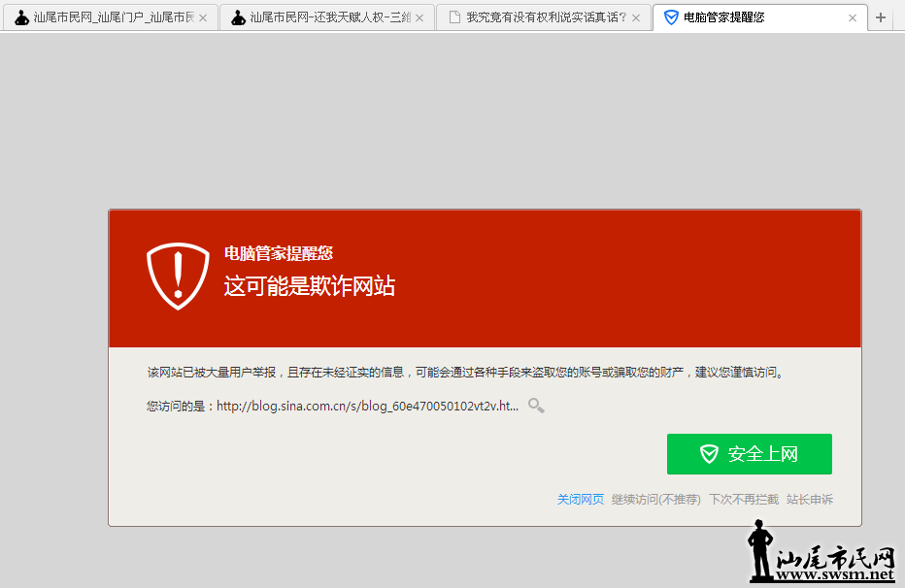Click the person favicon on 还我天赋人权 tab
The image size is (905, 588).
(x=237, y=16)
